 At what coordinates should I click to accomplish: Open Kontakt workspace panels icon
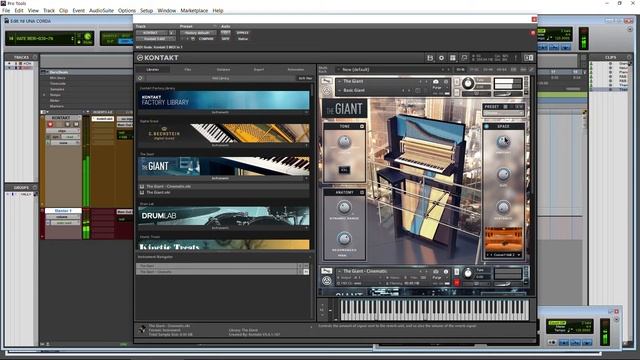coord(453,58)
